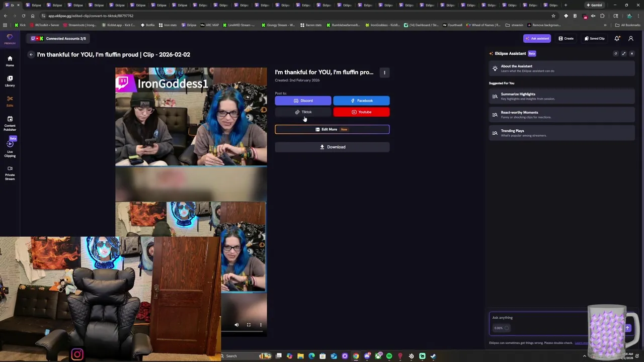Open the notifications bell
Screen dimensions: 644x362
point(617,38)
